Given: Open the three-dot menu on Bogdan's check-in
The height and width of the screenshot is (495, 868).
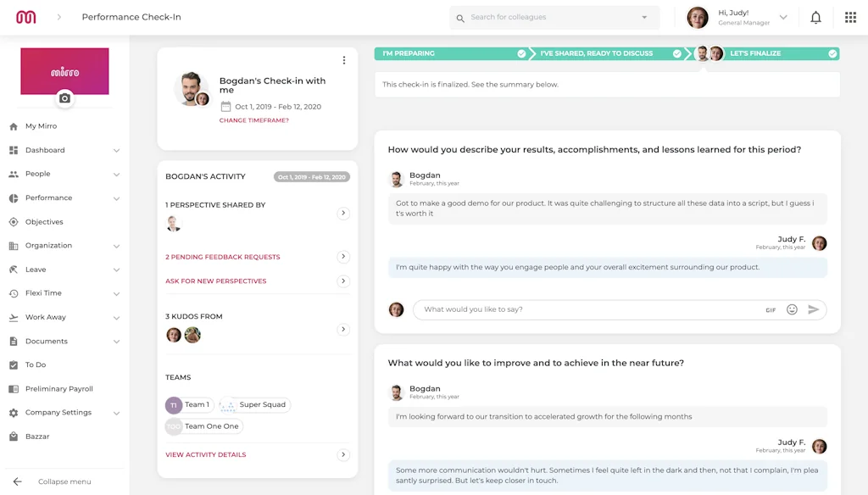Looking at the screenshot, I should click(343, 58).
